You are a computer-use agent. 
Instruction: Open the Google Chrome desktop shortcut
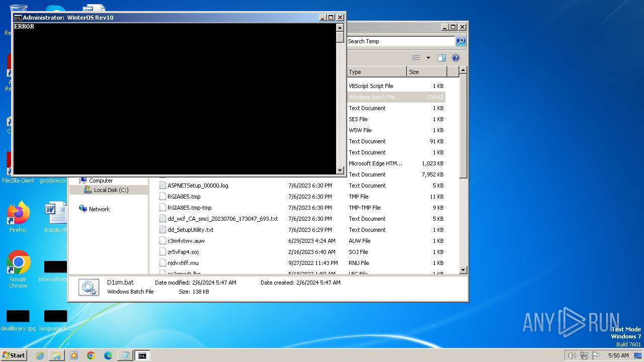point(18,269)
